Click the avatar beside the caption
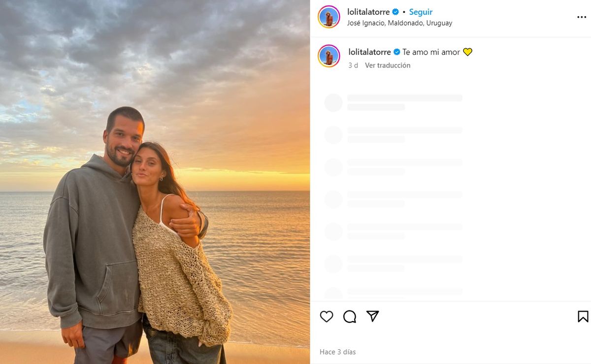The image size is (591, 364). (328, 56)
